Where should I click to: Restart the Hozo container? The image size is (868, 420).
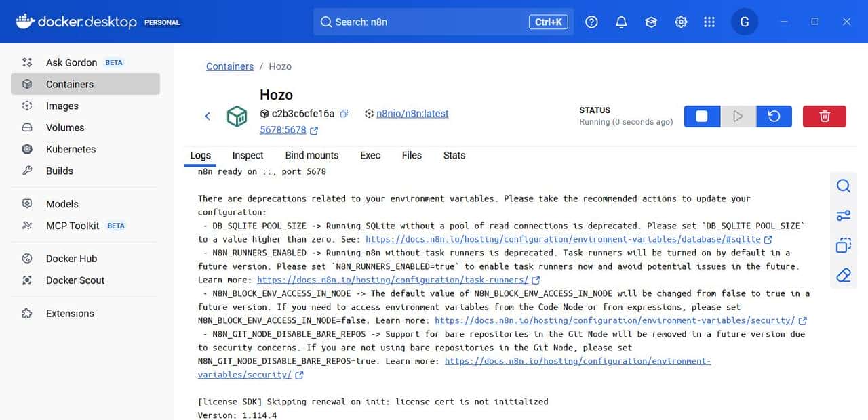click(x=774, y=117)
